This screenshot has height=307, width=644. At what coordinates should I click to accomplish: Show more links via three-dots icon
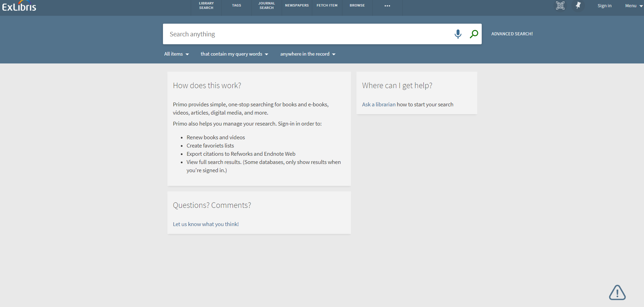pos(387,6)
